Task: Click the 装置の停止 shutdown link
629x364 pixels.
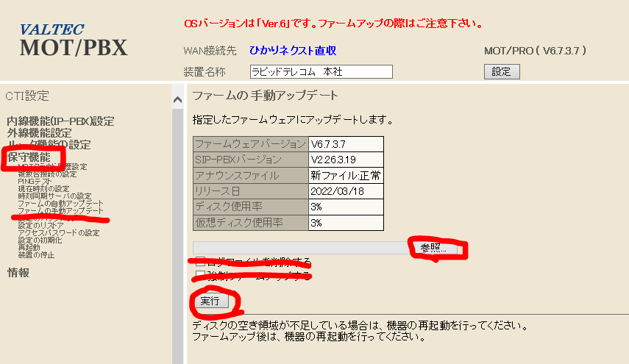Action: (36, 255)
